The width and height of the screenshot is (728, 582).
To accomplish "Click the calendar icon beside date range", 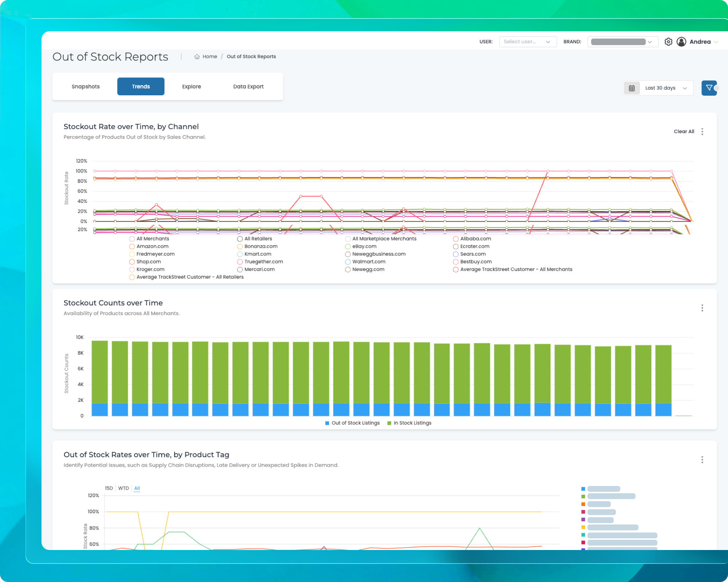I will [x=632, y=88].
